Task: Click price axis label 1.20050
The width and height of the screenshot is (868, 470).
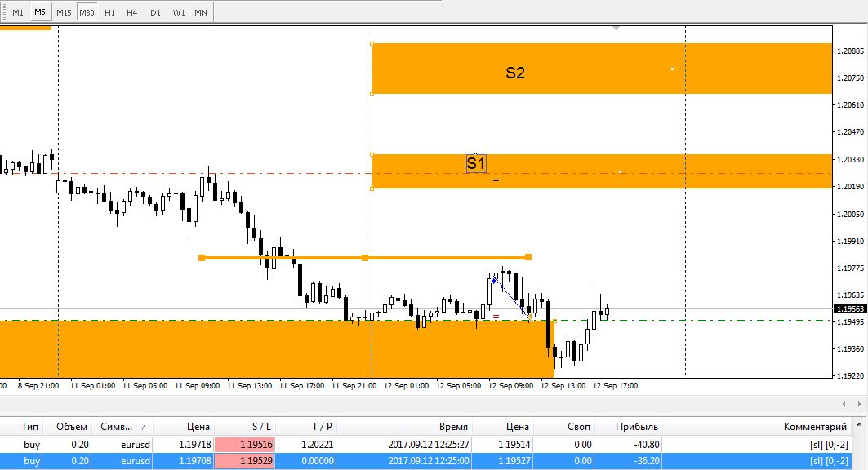Action: [x=850, y=214]
